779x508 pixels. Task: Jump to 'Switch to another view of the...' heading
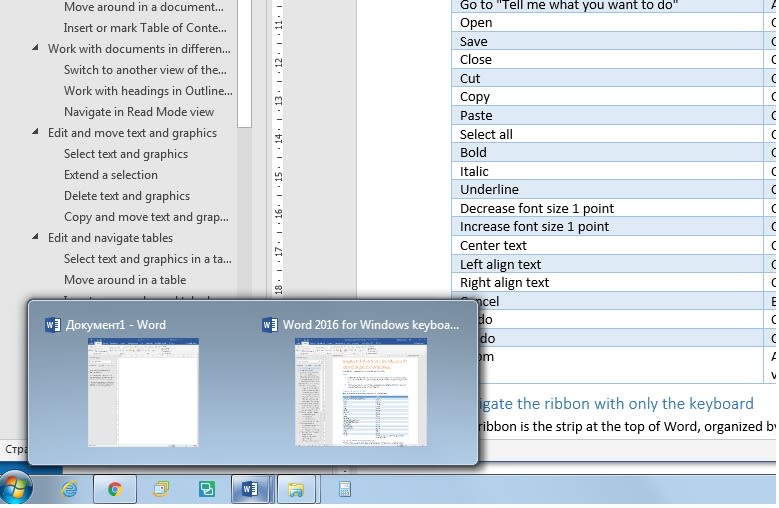(145, 70)
